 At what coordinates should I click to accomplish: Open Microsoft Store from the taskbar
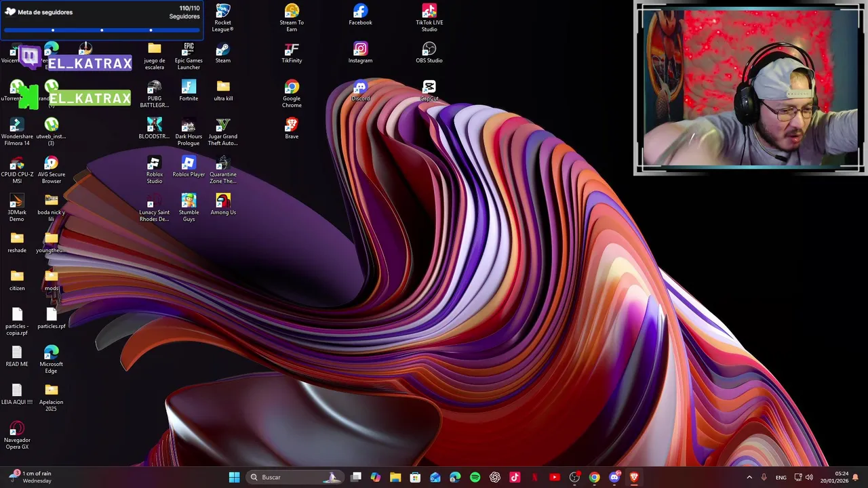(x=415, y=477)
